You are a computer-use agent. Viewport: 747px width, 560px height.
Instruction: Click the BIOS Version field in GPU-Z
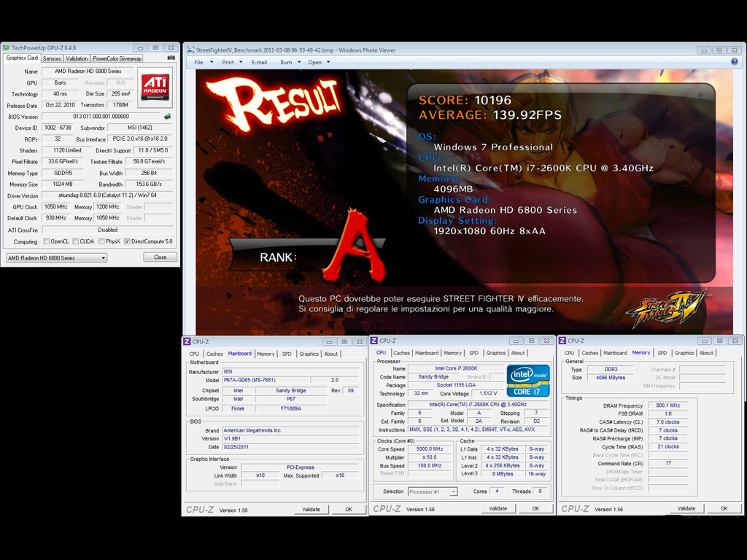point(101,117)
